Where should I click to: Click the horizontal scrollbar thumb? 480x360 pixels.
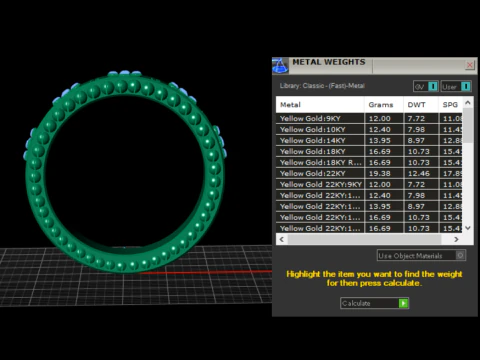(x=365, y=239)
